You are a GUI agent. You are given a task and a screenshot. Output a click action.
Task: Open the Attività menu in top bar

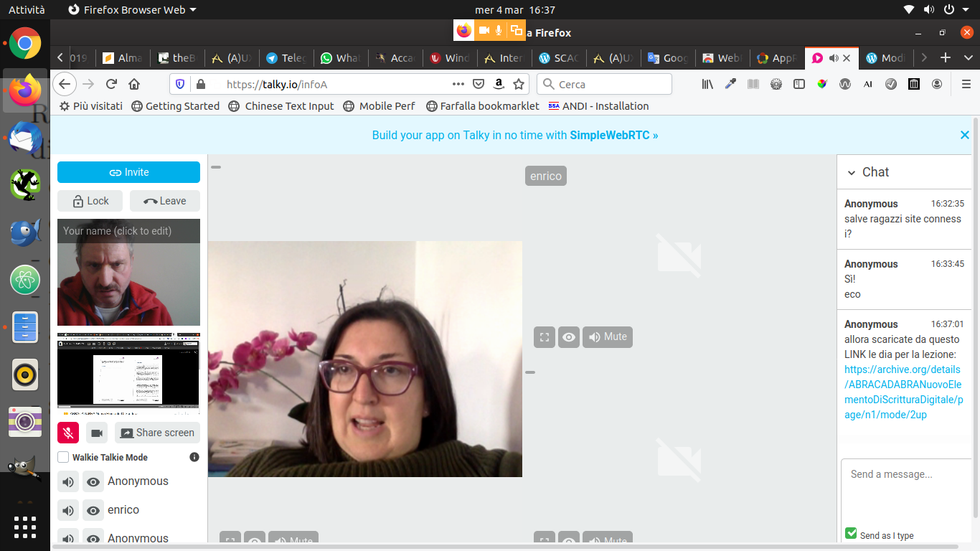pos(27,9)
